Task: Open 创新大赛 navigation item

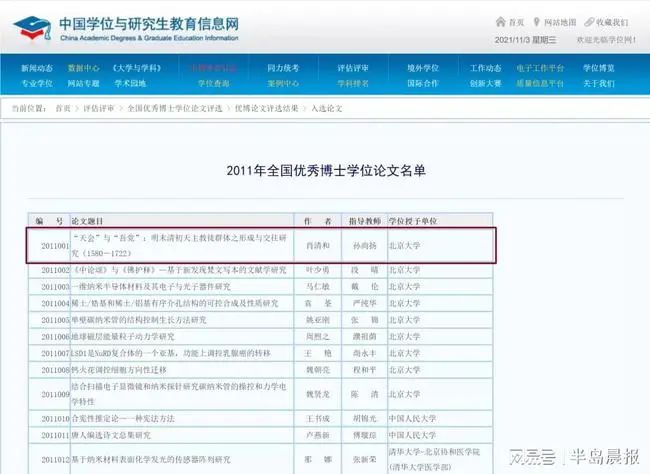Action: [x=485, y=83]
